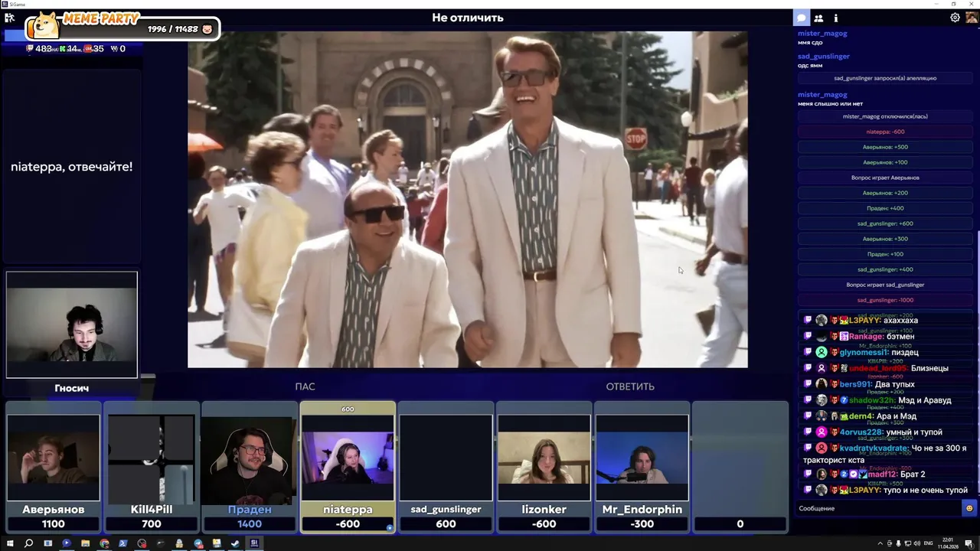
Task: Open volume control in system tray
Action: [916, 543]
